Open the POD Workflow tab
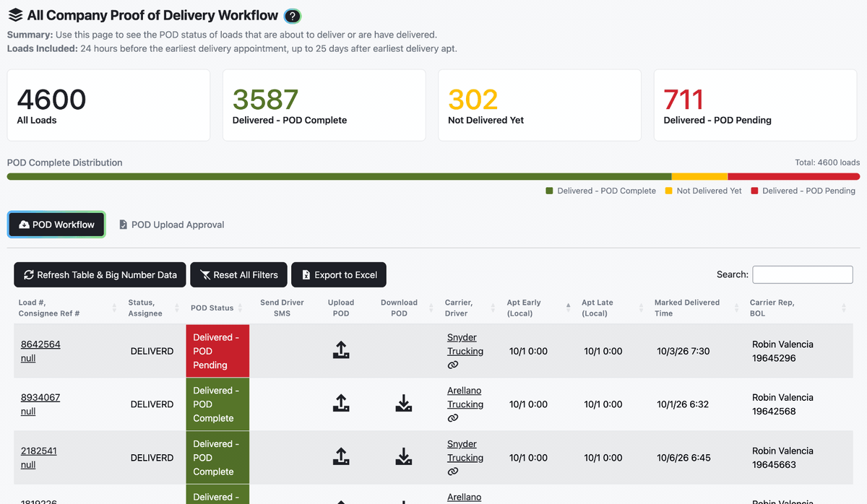The image size is (867, 504). 56,225
